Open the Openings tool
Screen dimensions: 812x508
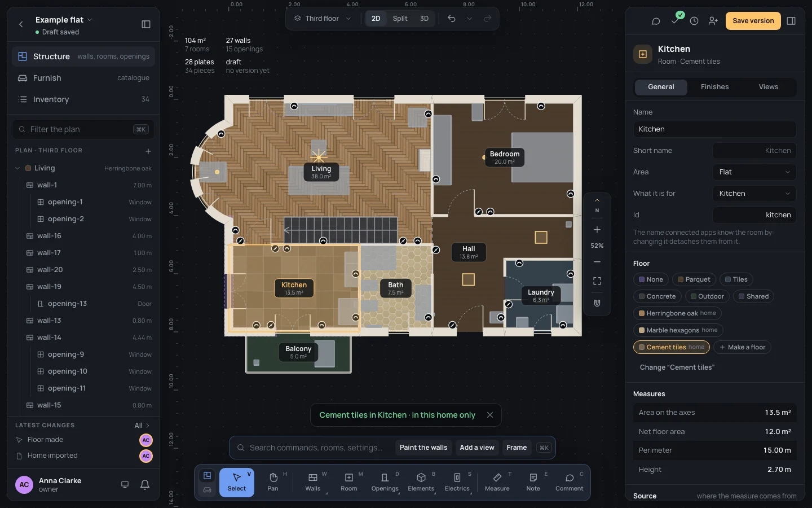point(385,483)
